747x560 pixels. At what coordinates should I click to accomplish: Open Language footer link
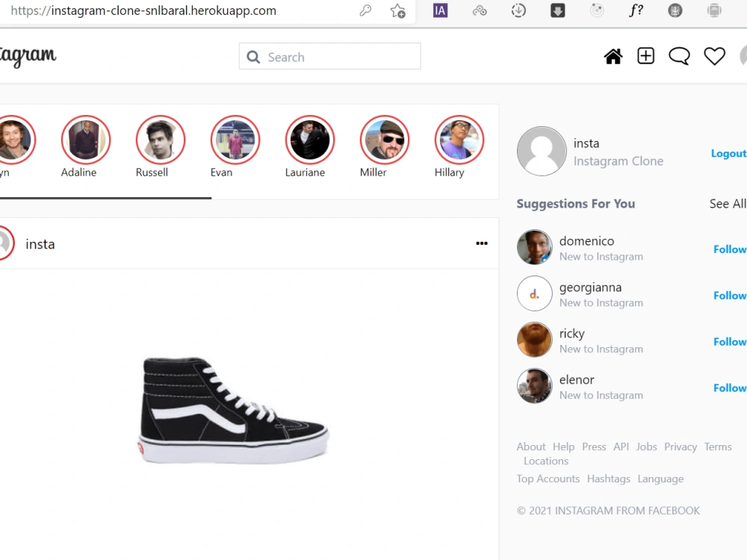pyautogui.click(x=660, y=479)
